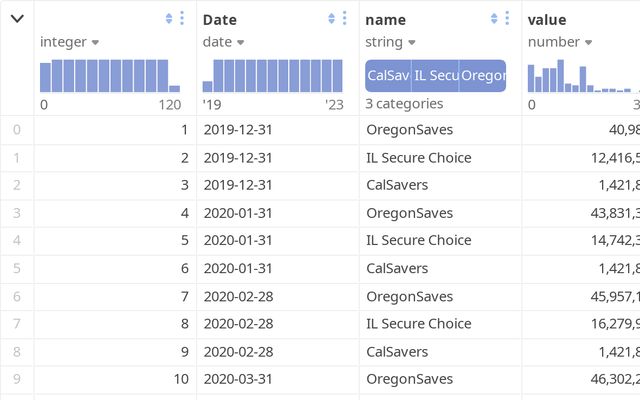
Task: Change the integer column data type
Action: point(70,42)
